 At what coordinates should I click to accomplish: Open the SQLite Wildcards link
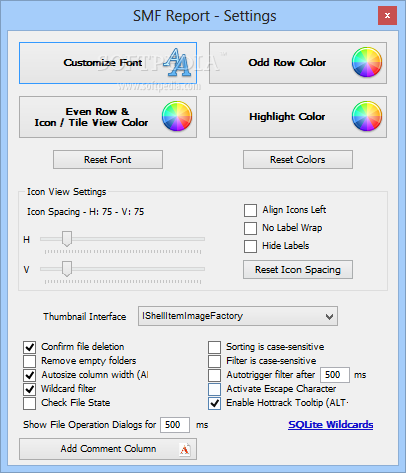coord(331,425)
